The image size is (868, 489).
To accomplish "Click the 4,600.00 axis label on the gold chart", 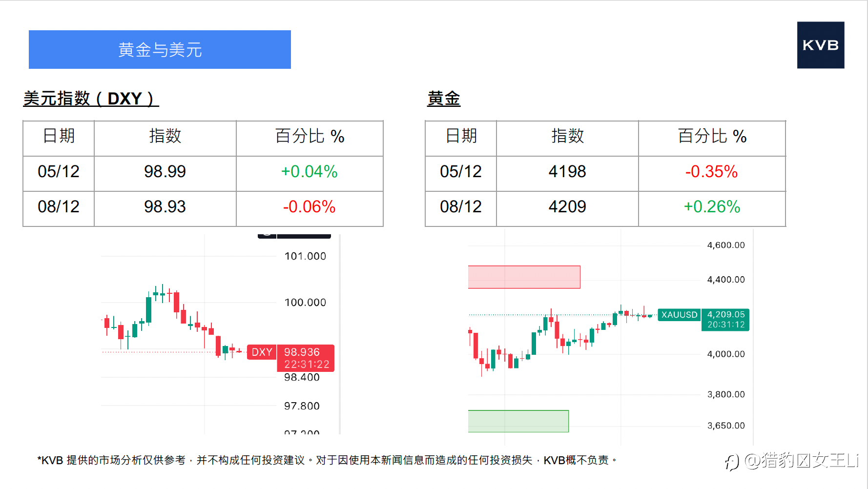I will click(725, 245).
